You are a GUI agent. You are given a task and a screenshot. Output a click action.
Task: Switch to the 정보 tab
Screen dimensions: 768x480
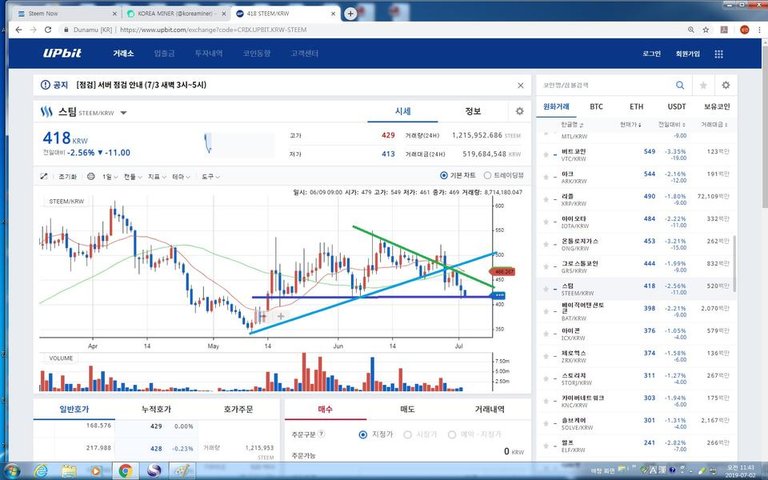point(473,111)
